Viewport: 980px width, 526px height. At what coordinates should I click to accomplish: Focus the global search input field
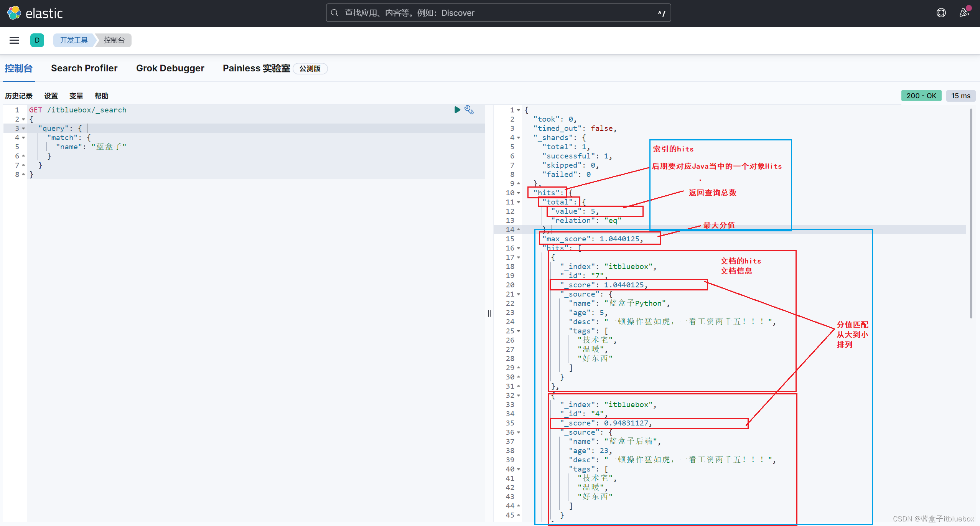click(x=498, y=13)
